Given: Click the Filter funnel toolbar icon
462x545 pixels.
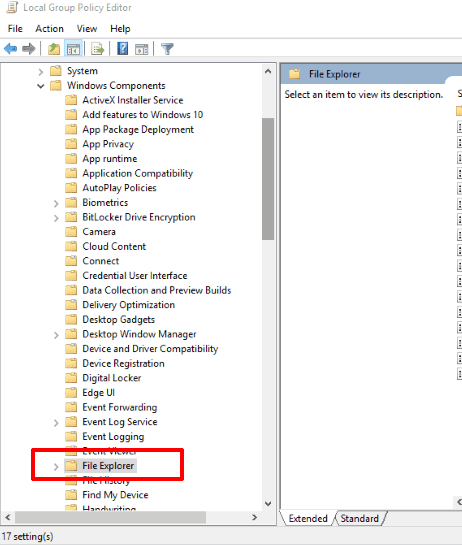Looking at the screenshot, I should coord(167,49).
